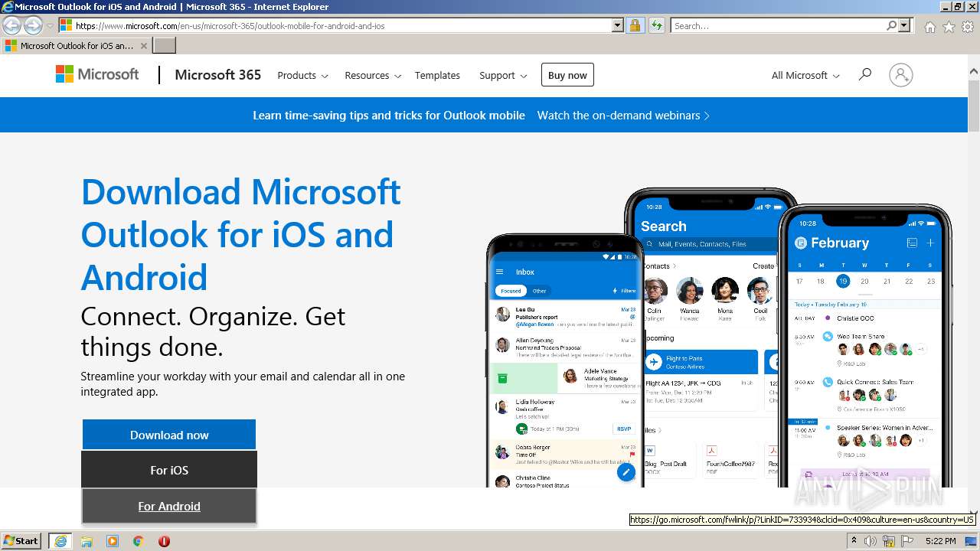Click the hamburger menu icon on phone inbox
This screenshot has height=551, width=980.
click(x=500, y=272)
